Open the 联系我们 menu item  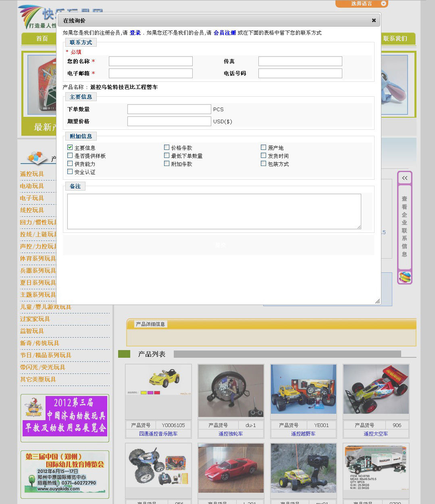coord(395,39)
